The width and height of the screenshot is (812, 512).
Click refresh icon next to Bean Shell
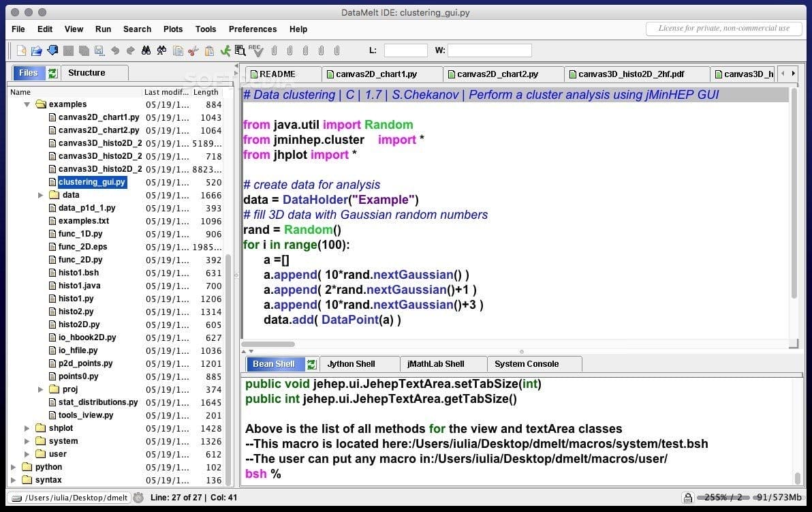pyautogui.click(x=311, y=364)
